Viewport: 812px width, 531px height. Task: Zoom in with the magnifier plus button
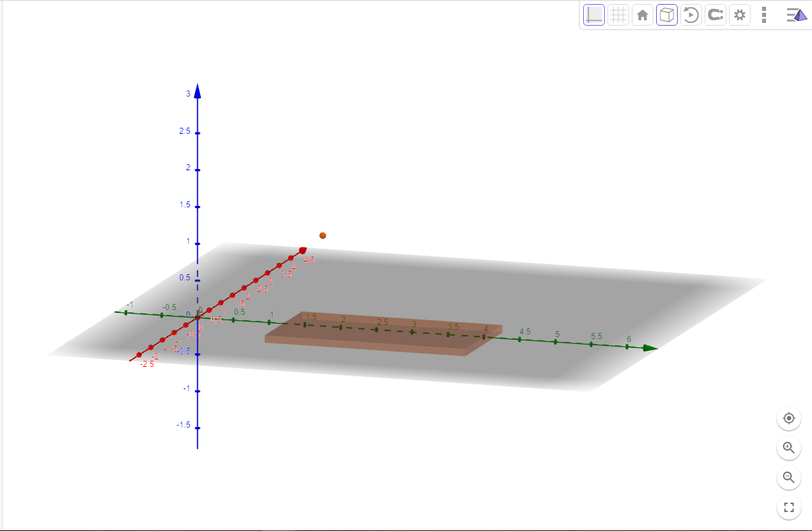[788, 448]
